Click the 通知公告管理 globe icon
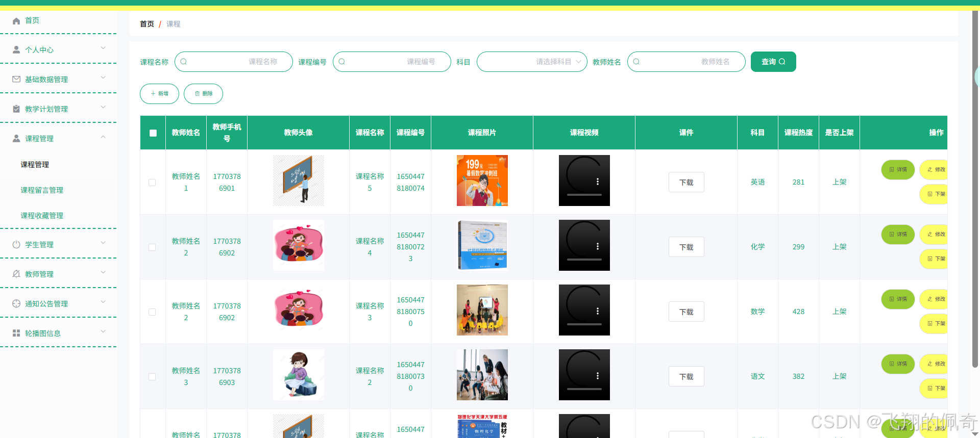Image resolution: width=980 pixels, height=438 pixels. tap(16, 304)
